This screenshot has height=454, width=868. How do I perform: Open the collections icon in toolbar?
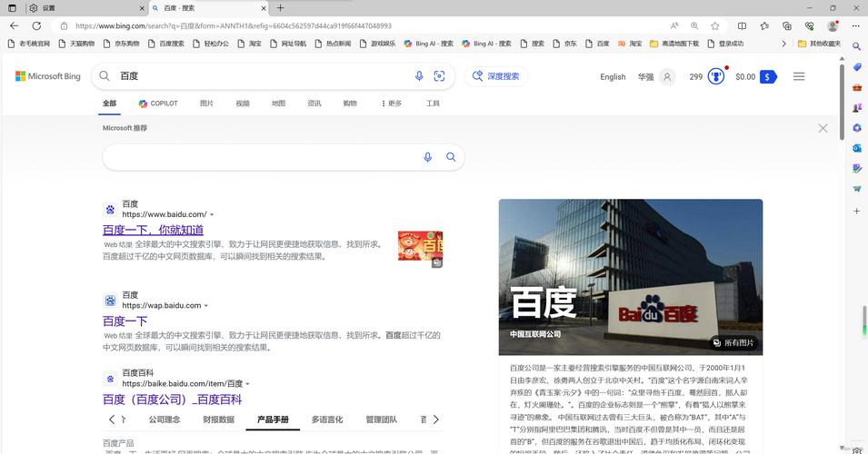[x=786, y=26]
